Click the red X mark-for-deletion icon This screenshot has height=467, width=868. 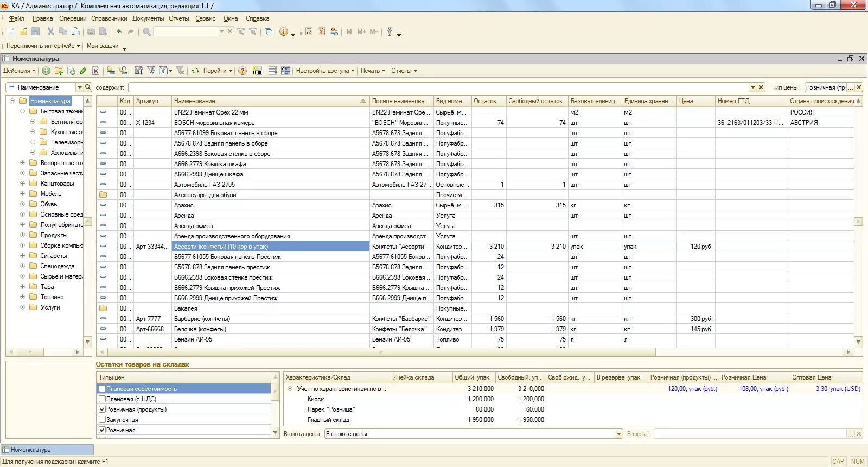pyautogui.click(x=95, y=71)
